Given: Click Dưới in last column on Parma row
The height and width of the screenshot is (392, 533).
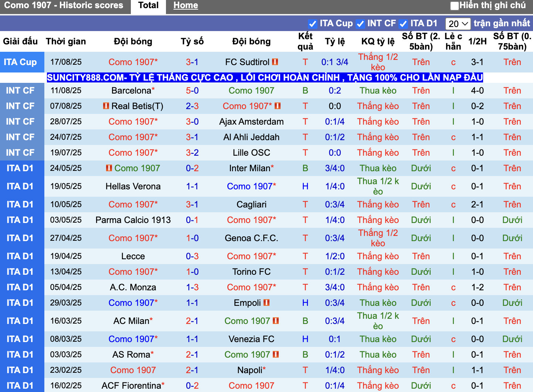Looking at the screenshot, I should tap(512, 220).
